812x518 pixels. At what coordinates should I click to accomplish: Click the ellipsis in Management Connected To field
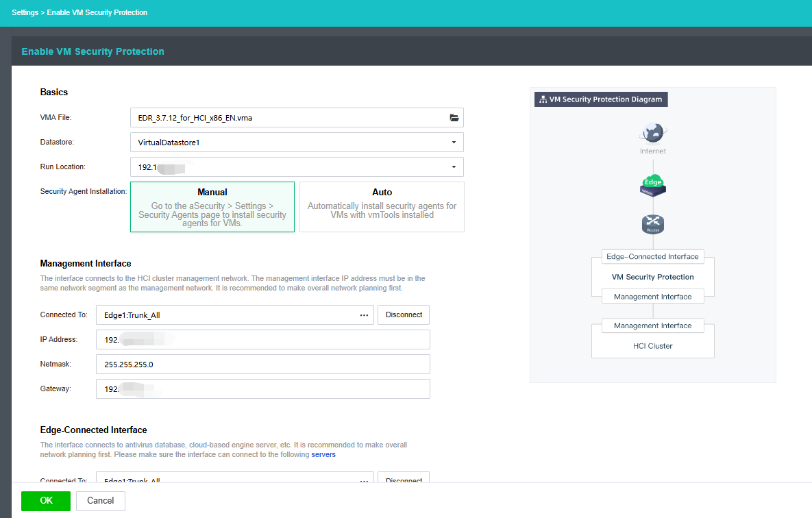(x=364, y=315)
